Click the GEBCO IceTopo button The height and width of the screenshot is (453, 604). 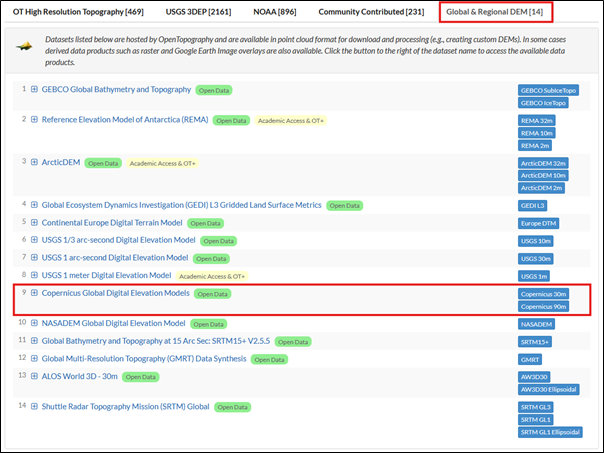tap(543, 103)
